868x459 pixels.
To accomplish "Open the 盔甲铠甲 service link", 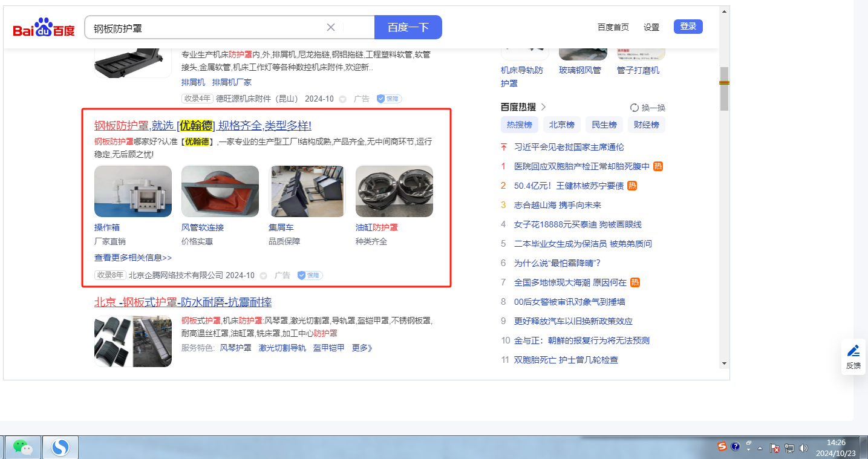I will (329, 348).
